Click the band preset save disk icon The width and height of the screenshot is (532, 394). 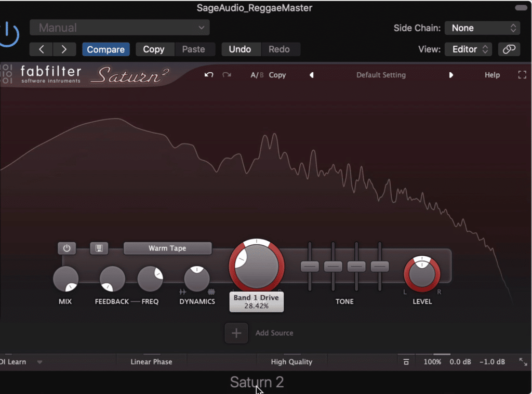point(99,248)
